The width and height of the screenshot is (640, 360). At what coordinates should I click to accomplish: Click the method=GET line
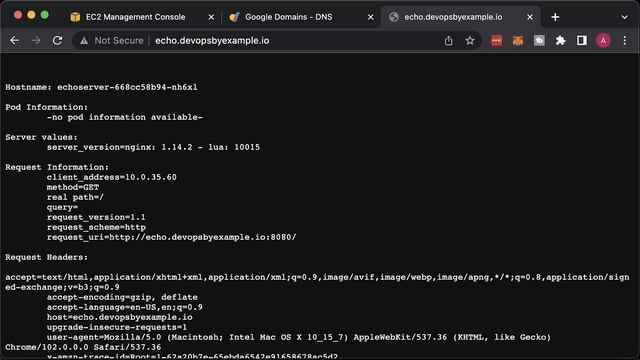point(73,187)
